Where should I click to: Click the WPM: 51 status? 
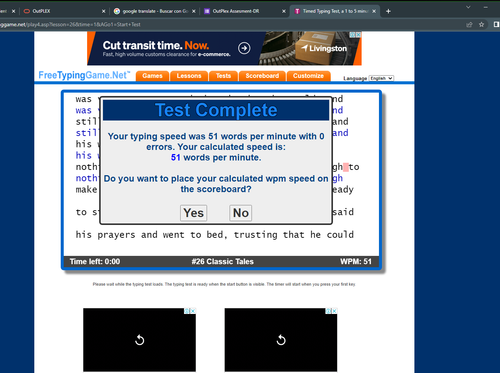coord(356,262)
